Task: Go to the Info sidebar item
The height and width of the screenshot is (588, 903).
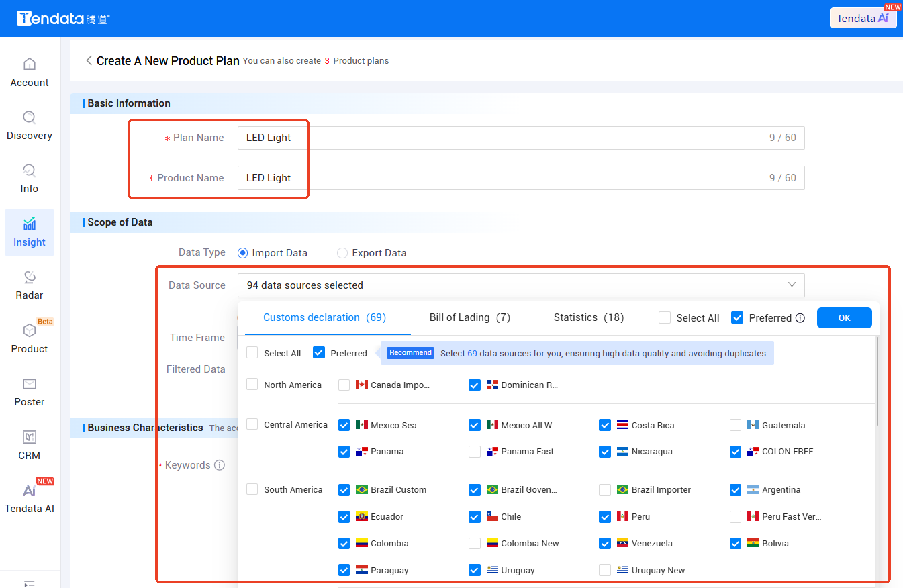Action: point(30,179)
